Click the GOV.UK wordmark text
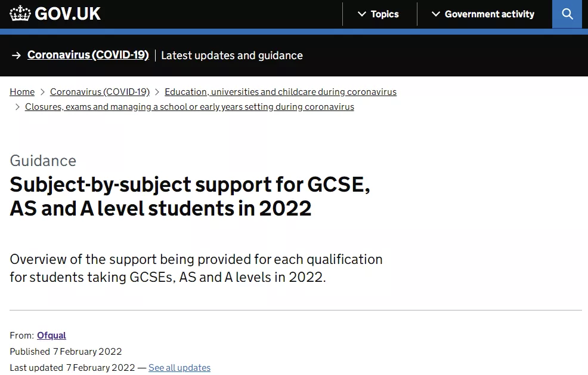 pos(67,14)
